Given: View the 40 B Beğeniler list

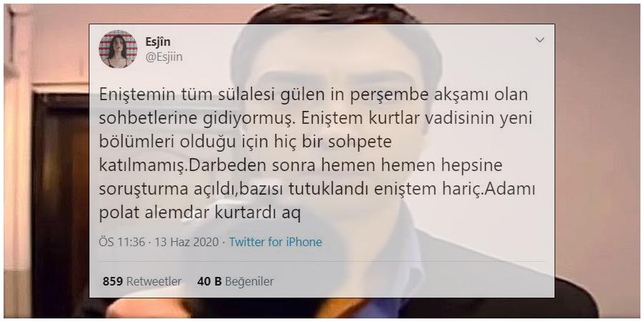Looking at the screenshot, I should [x=235, y=281].
